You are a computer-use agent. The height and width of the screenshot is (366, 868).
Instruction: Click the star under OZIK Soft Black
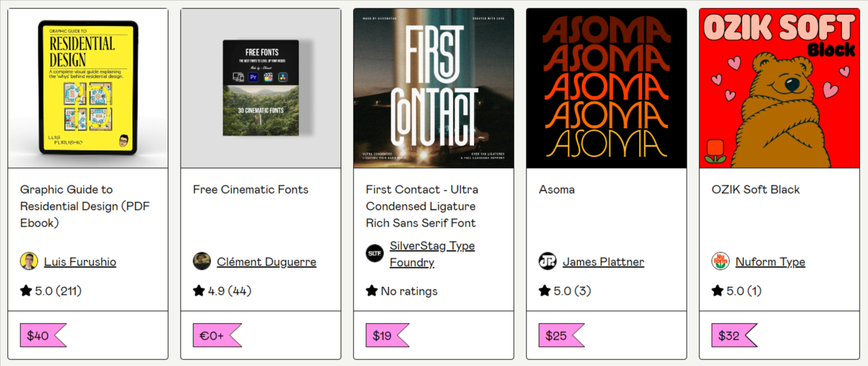(x=716, y=291)
